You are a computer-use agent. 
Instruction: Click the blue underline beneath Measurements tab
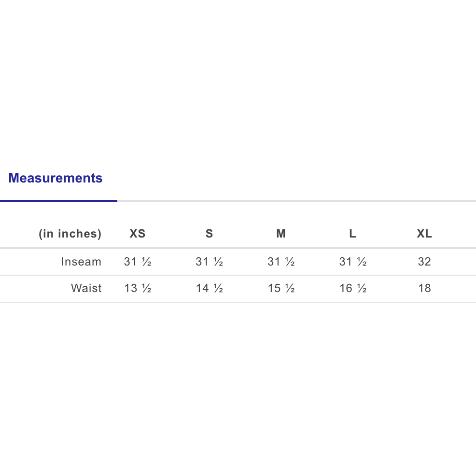click(x=58, y=200)
